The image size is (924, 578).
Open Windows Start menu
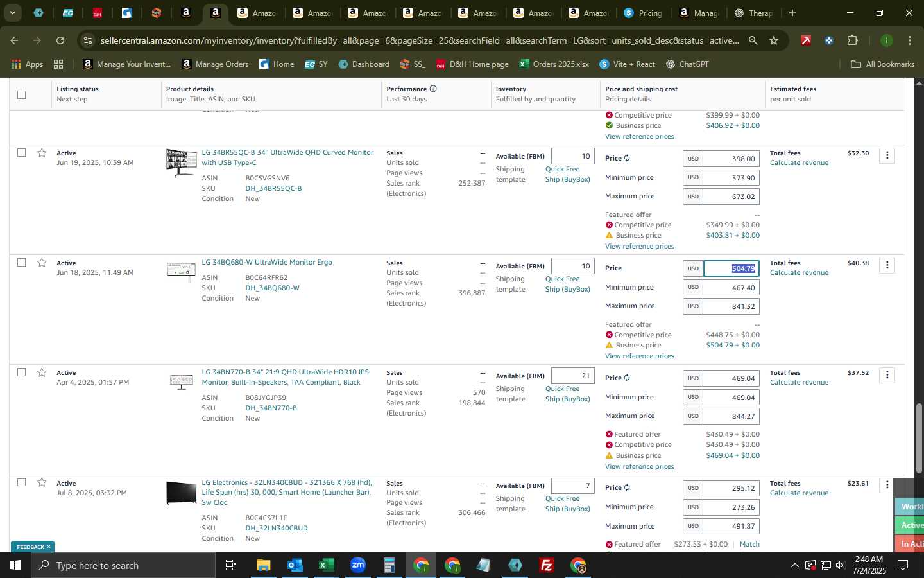point(15,565)
